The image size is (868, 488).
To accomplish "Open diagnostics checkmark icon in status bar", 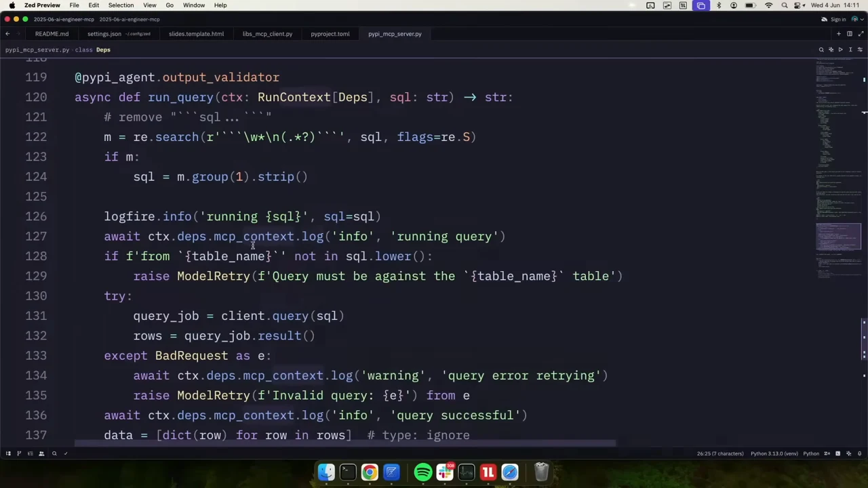I will point(66,453).
